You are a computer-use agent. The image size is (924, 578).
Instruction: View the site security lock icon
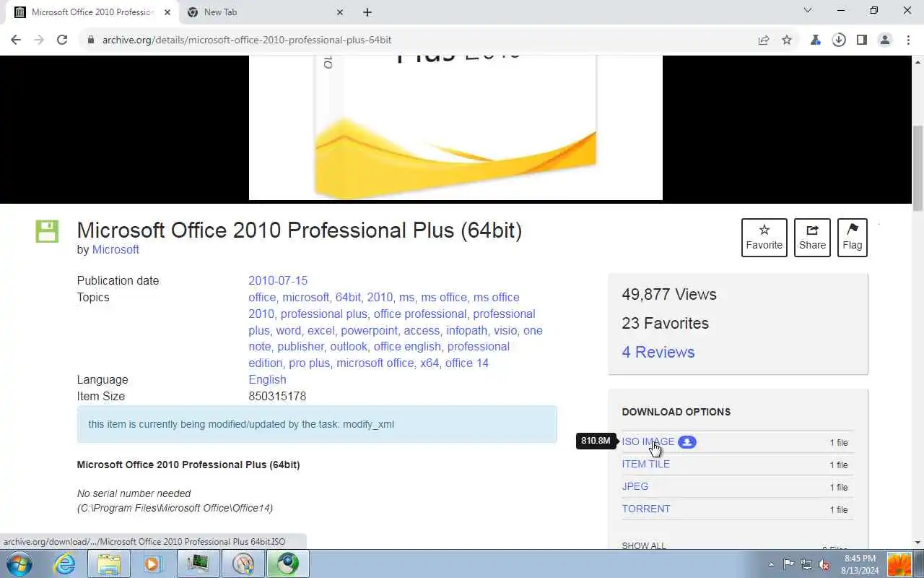tap(90, 40)
